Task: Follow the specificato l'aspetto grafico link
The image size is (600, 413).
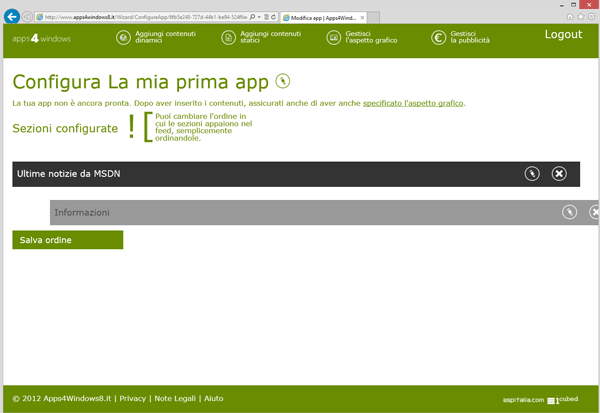Action: pyautogui.click(x=413, y=103)
